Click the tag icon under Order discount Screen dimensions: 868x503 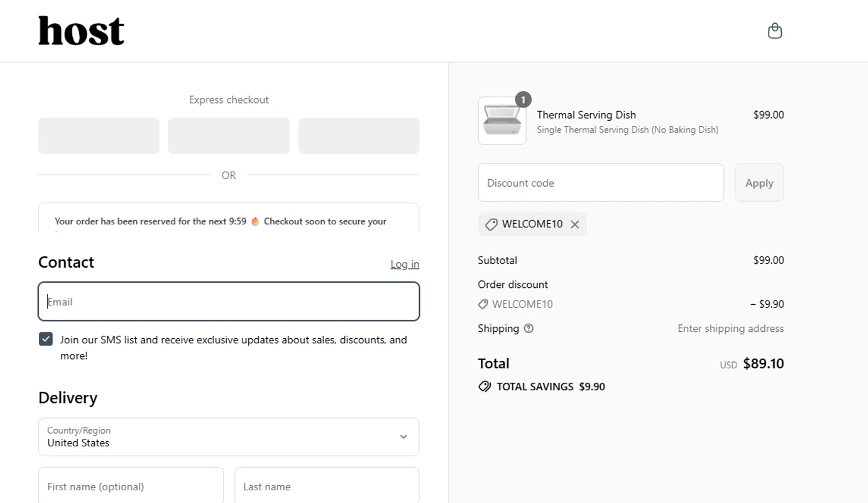click(483, 304)
